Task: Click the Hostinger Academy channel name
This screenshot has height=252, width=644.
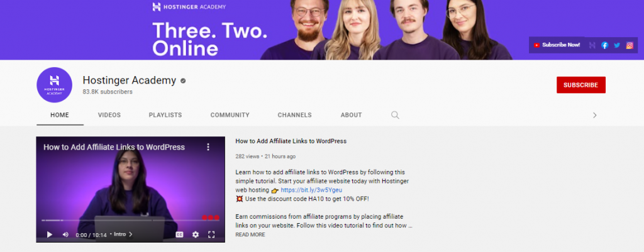Action: pyautogui.click(x=130, y=80)
